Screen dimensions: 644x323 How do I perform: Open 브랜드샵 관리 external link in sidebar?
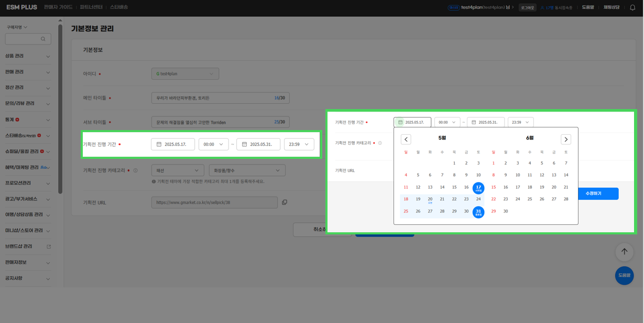coord(49,246)
